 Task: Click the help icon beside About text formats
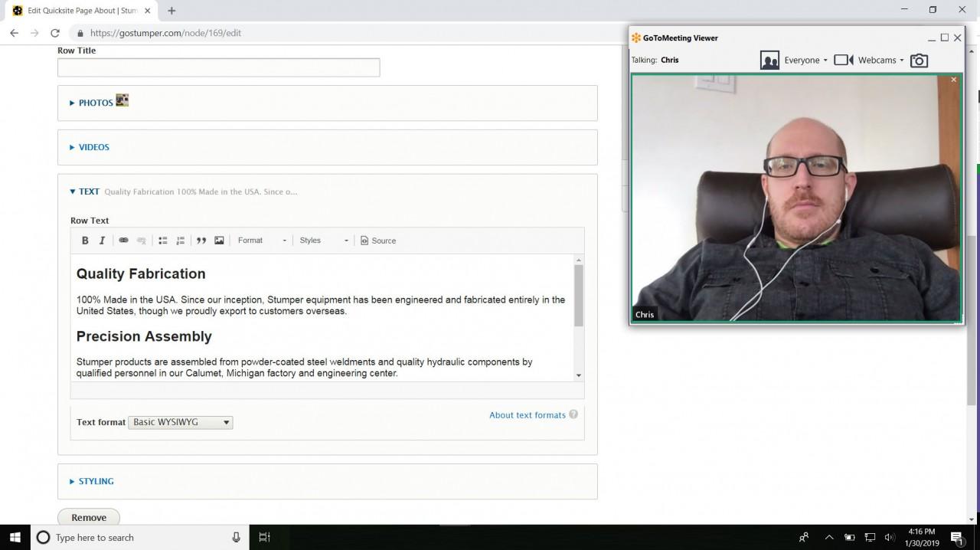point(573,414)
